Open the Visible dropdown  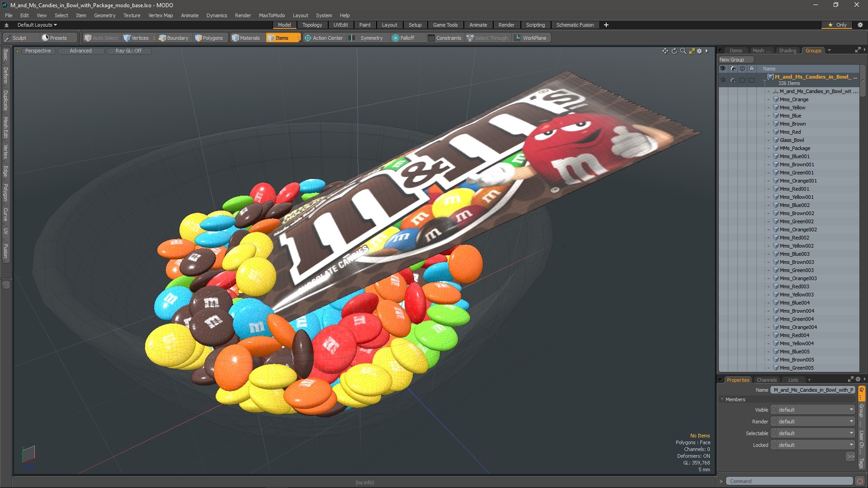pyautogui.click(x=813, y=410)
